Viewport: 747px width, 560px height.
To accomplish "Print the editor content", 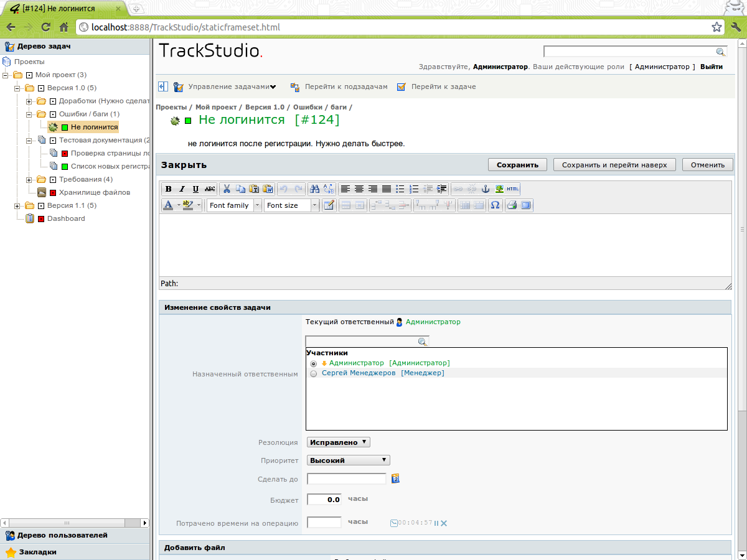I will click(512, 205).
